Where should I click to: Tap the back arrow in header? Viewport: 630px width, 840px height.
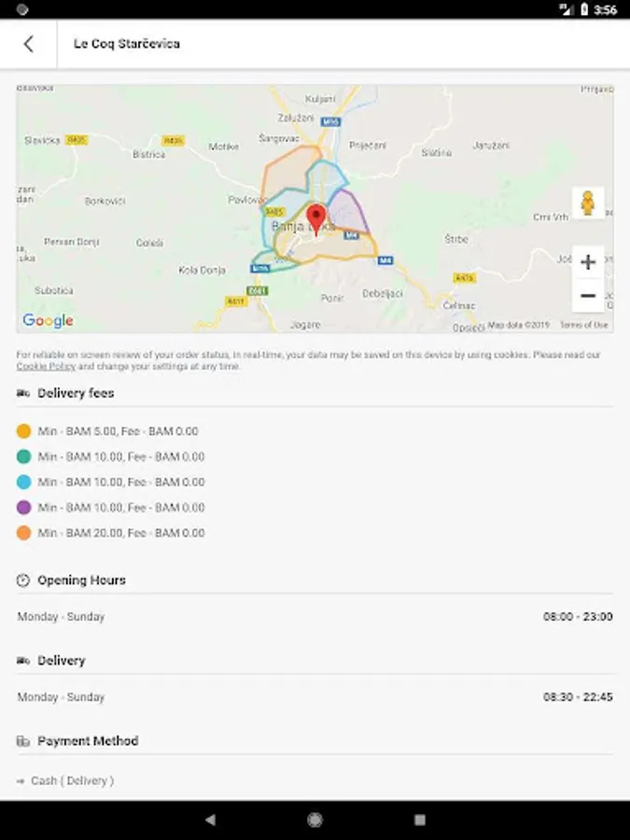pos(29,44)
